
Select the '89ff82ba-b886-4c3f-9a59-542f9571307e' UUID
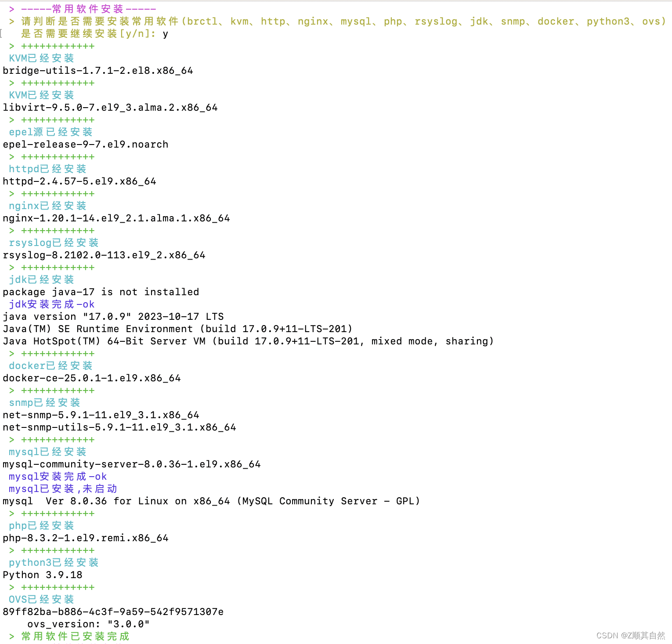coord(113,612)
